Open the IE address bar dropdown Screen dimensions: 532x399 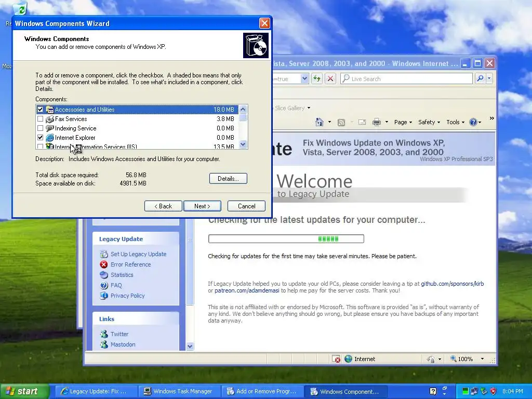point(304,79)
